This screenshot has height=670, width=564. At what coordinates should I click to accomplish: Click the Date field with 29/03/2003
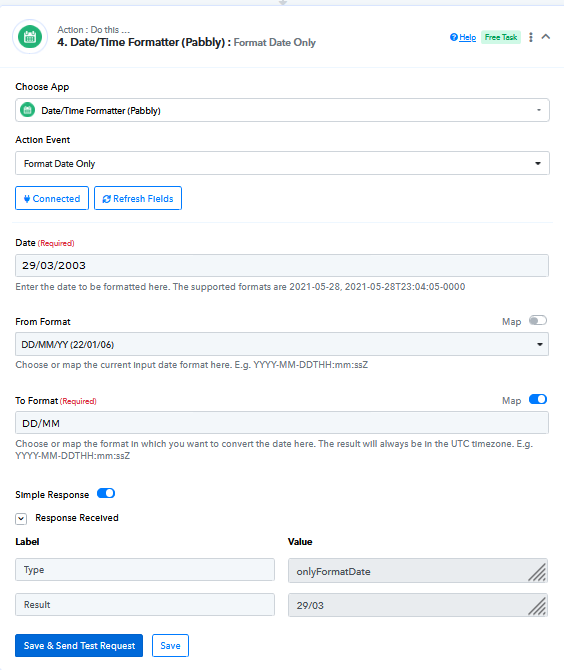click(282, 265)
